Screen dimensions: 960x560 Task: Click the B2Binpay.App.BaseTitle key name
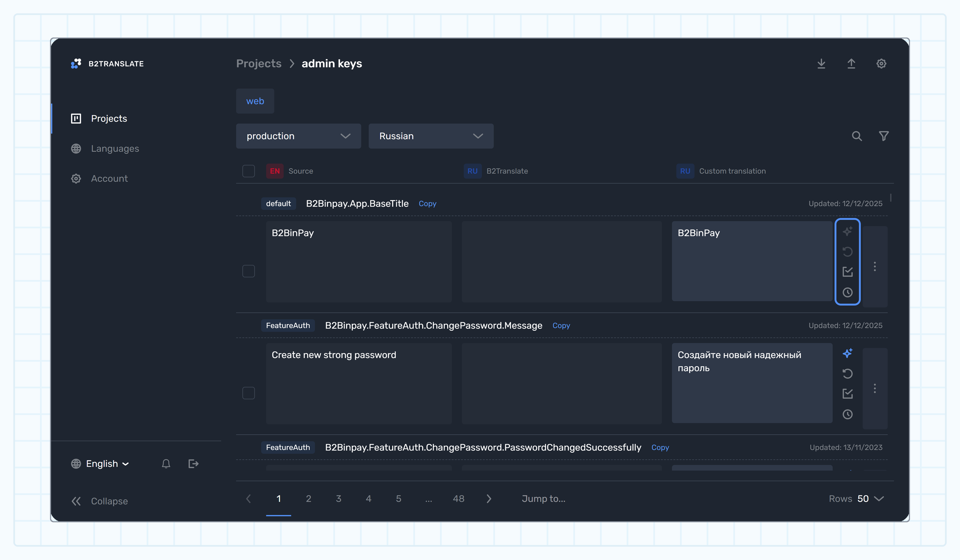pos(357,204)
